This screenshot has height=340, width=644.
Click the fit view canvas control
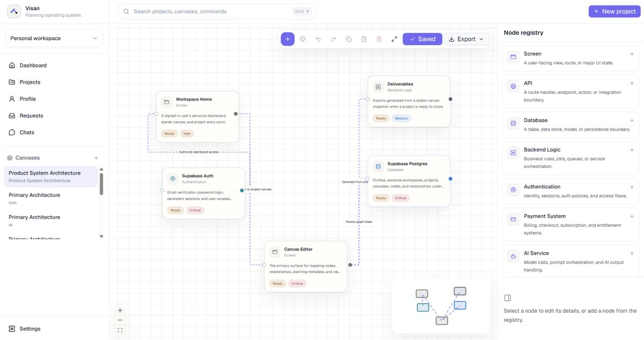[120, 330]
